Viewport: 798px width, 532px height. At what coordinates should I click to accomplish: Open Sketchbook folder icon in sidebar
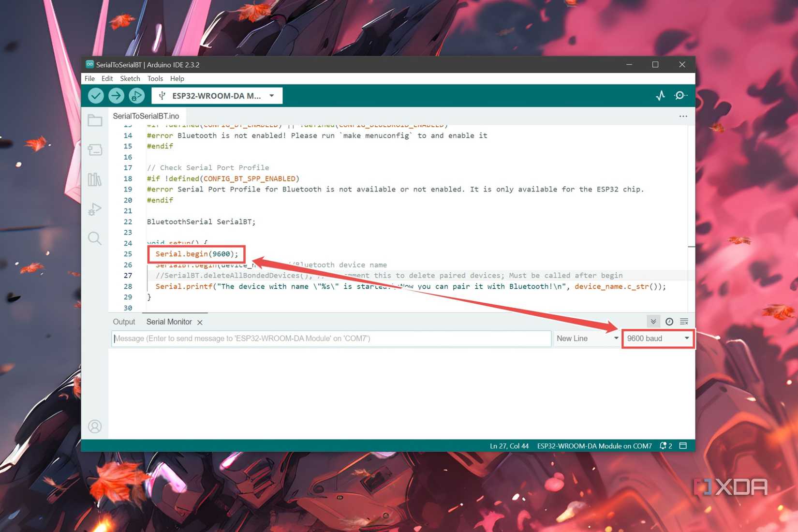click(x=95, y=120)
